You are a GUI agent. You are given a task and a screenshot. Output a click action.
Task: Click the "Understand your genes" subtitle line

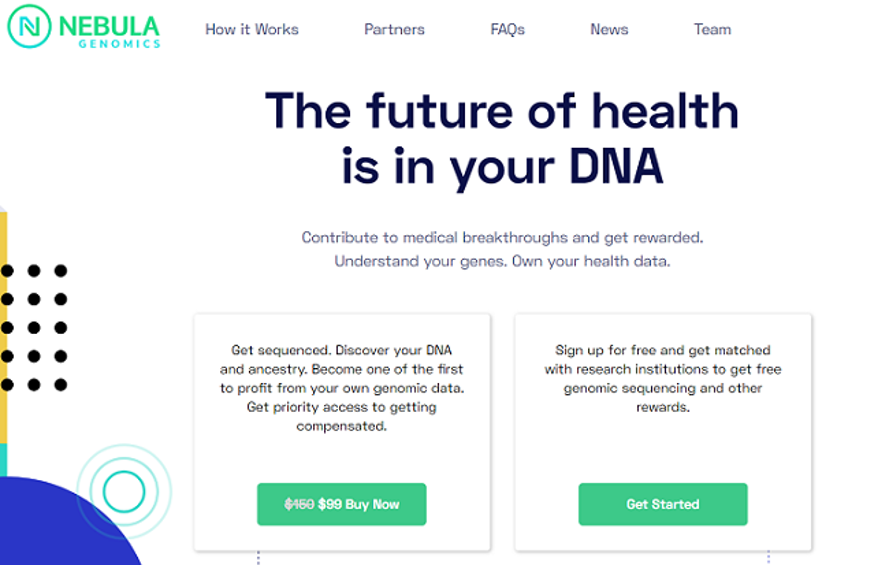point(501,262)
